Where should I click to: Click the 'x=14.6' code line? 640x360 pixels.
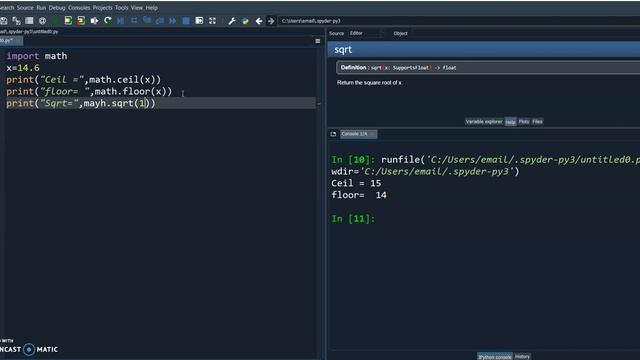(x=23, y=68)
